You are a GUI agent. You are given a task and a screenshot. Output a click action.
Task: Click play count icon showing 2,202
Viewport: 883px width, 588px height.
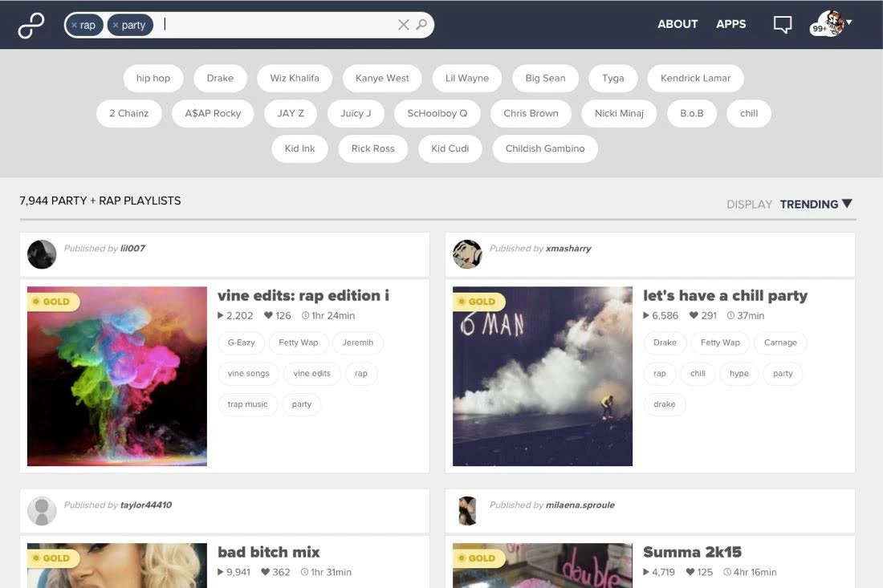click(x=221, y=316)
